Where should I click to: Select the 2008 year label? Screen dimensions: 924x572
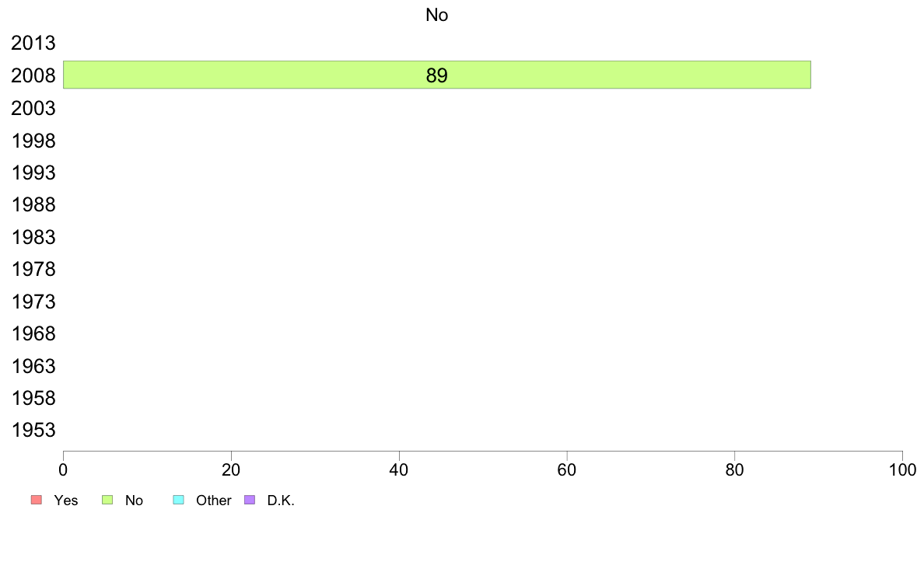click(33, 75)
